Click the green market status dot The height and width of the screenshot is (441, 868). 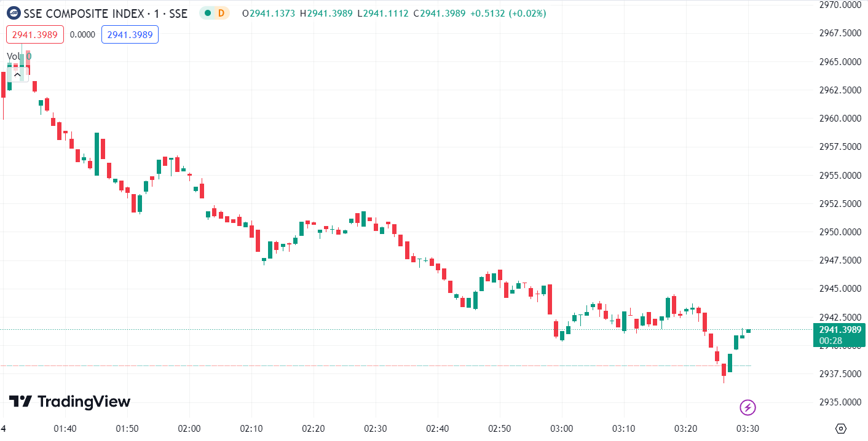pos(208,13)
